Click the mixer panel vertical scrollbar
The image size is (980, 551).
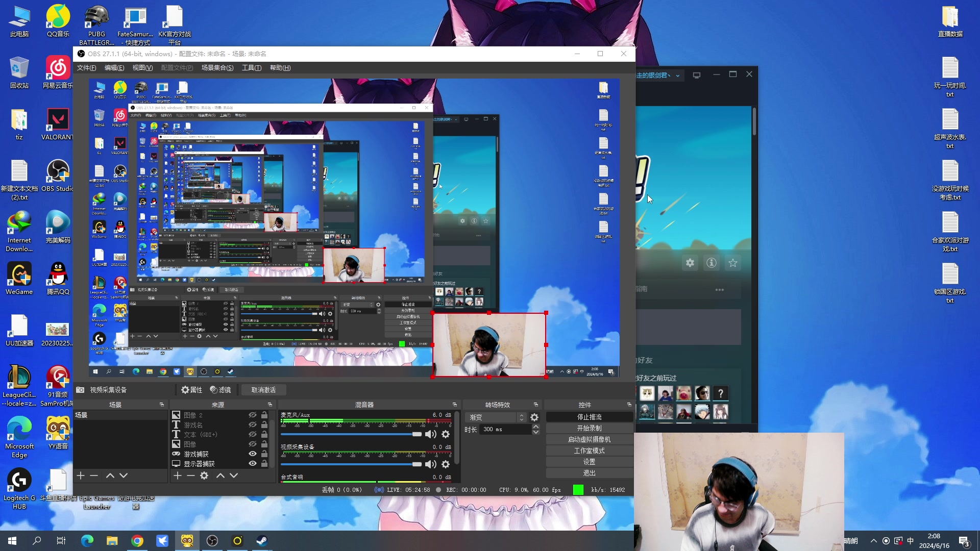[x=457, y=439]
